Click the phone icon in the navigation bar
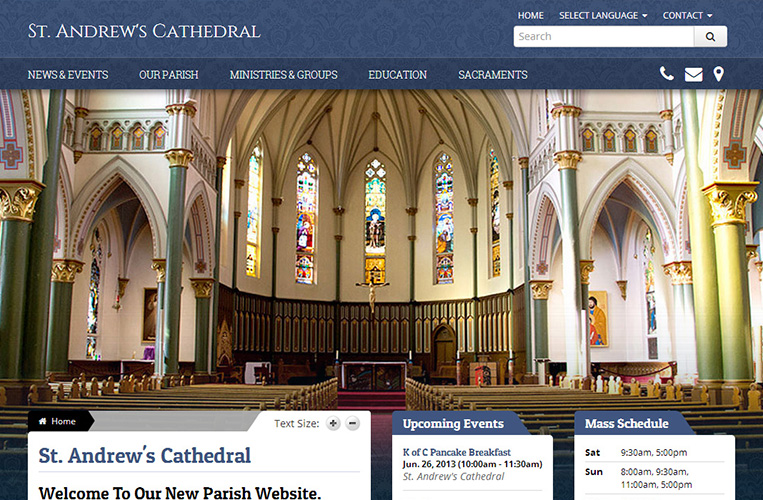This screenshot has height=500, width=763. click(667, 74)
